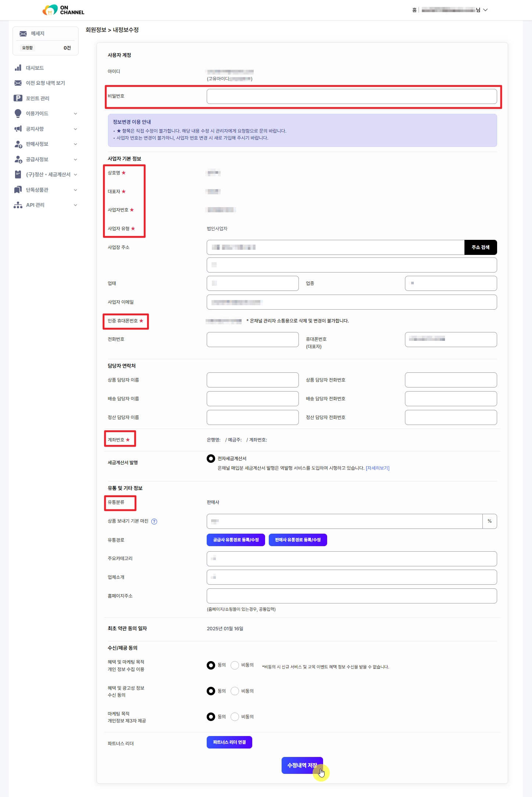
Task: Click the 포인트 관리 P icon
Action: 18,98
